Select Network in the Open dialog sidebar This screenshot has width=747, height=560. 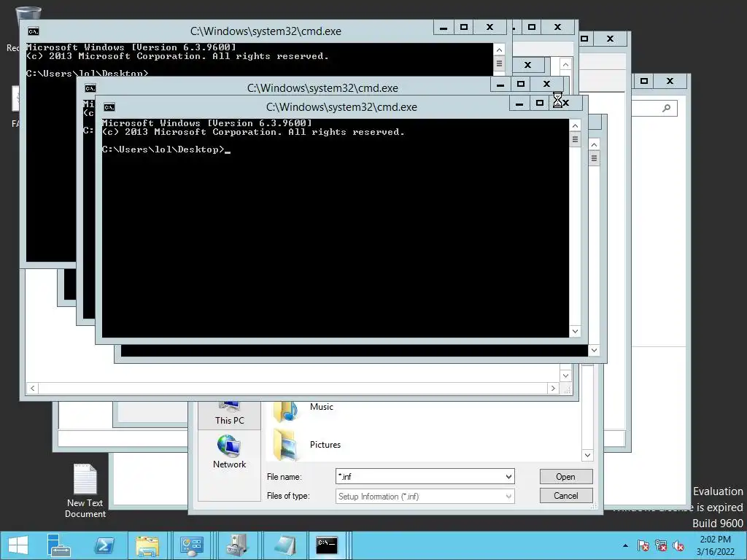click(x=229, y=452)
